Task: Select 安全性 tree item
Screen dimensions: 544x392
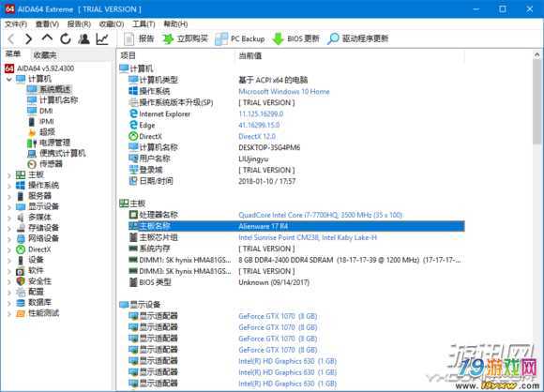Action: (39, 281)
